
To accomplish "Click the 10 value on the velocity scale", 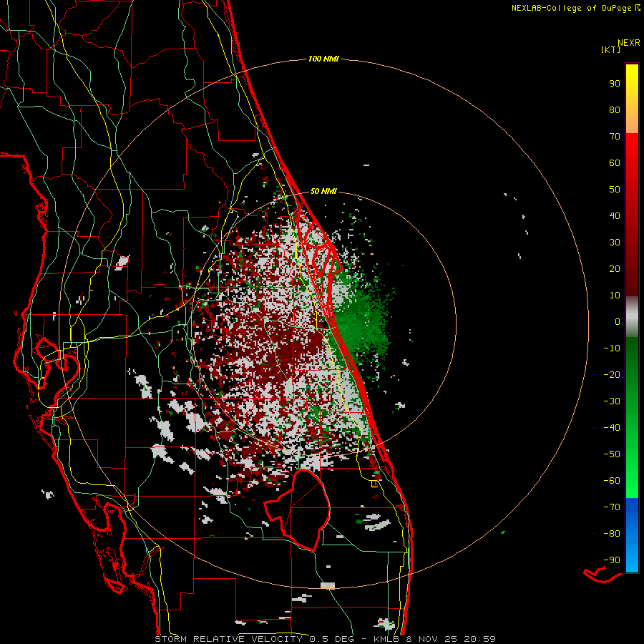I will (x=615, y=296).
